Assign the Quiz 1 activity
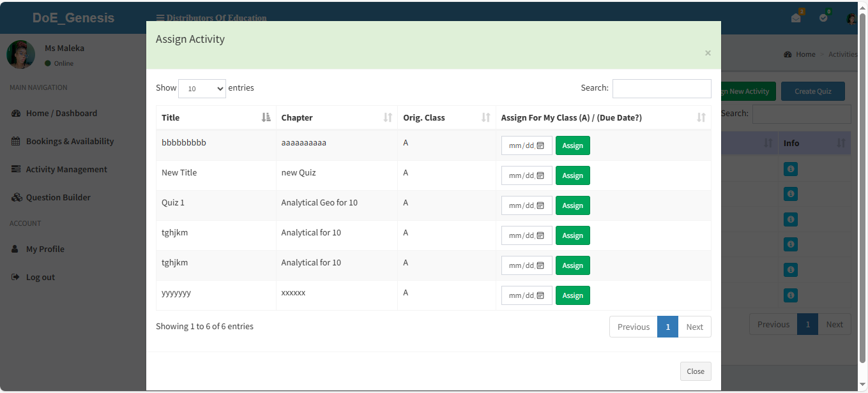The height and width of the screenshot is (393, 868). pyautogui.click(x=572, y=205)
